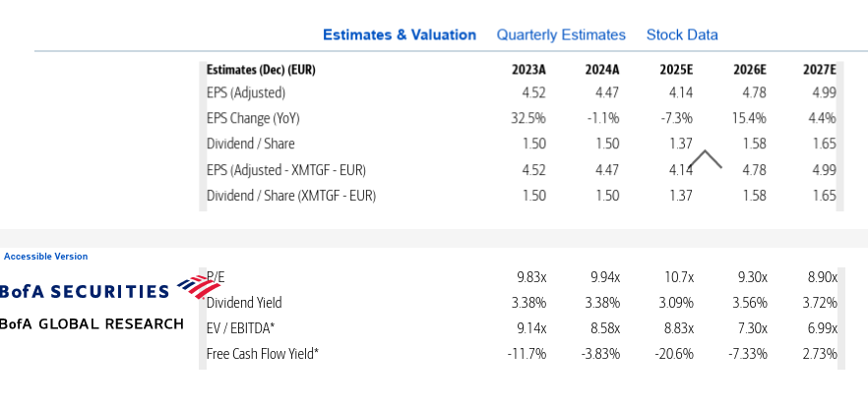
Task: Pick the 2027E column header
Action: coord(820,70)
